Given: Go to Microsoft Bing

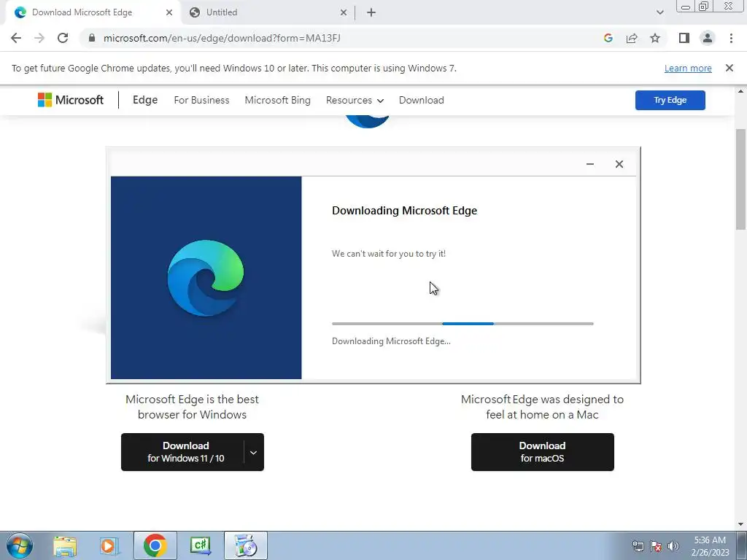Looking at the screenshot, I should (278, 100).
